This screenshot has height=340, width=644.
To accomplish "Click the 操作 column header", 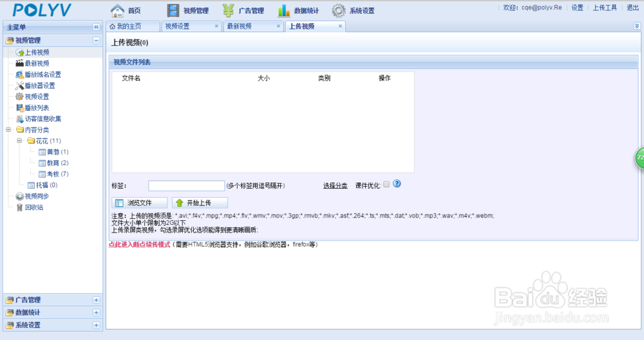I will 384,78.
